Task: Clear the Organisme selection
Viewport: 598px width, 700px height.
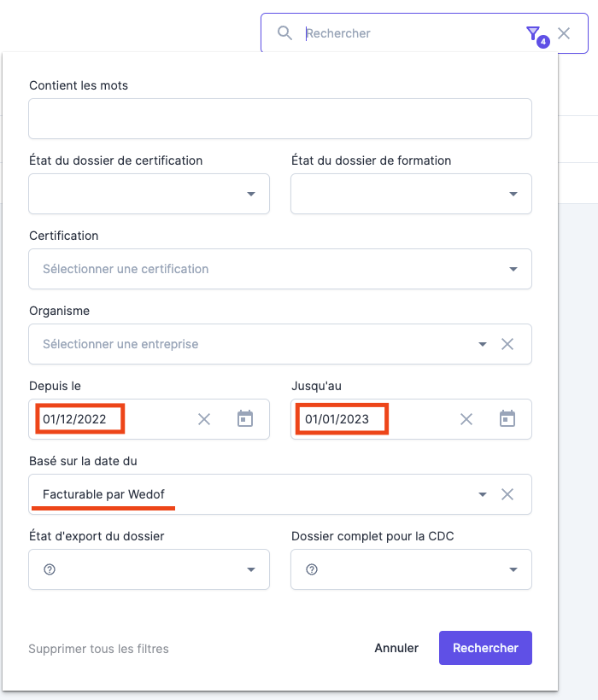Action: [x=507, y=344]
